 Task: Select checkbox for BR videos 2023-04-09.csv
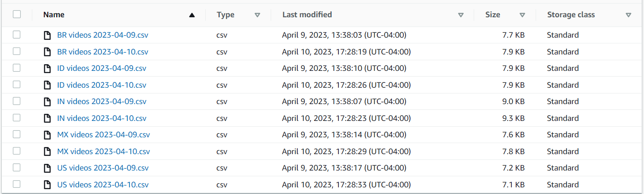pos(17,35)
